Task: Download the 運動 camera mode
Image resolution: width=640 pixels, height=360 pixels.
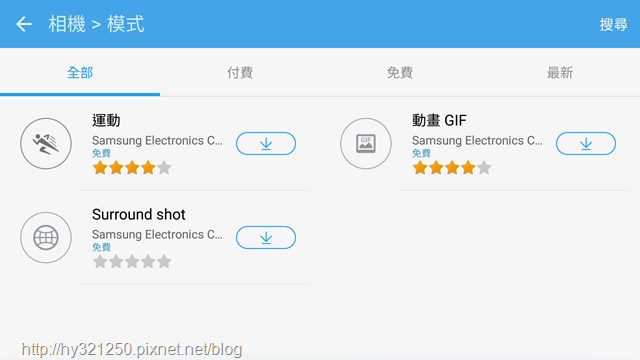Action: click(x=266, y=144)
